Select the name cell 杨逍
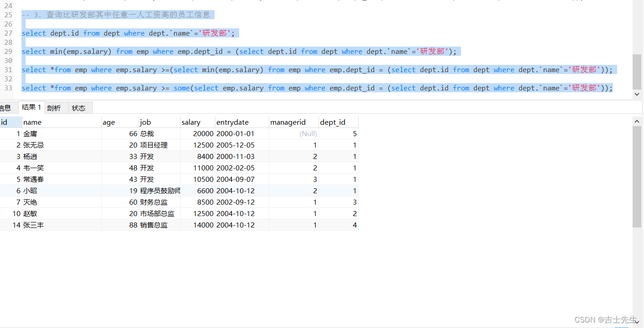Image resolution: width=644 pixels, height=328 pixels. tap(62, 157)
